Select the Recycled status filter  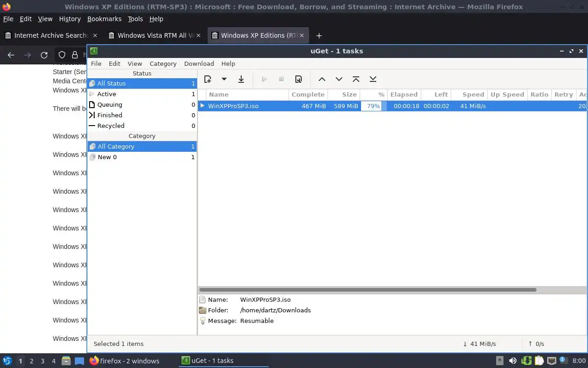click(x=142, y=126)
